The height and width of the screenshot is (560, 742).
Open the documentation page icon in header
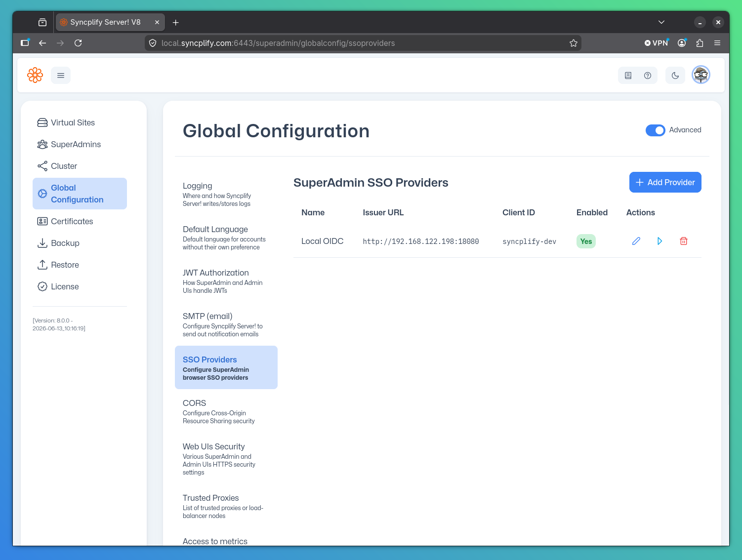click(628, 76)
